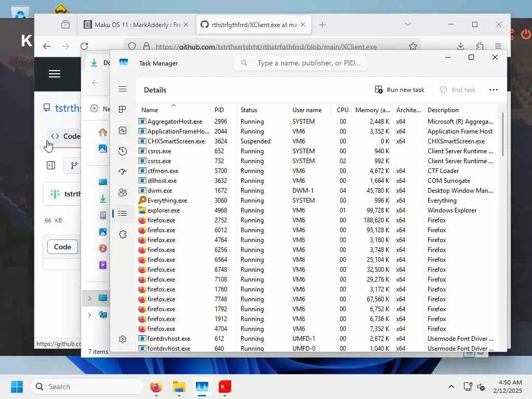Open Firefox list all tabs dropdown
The width and height of the screenshot is (532, 399).
[x=407, y=24]
